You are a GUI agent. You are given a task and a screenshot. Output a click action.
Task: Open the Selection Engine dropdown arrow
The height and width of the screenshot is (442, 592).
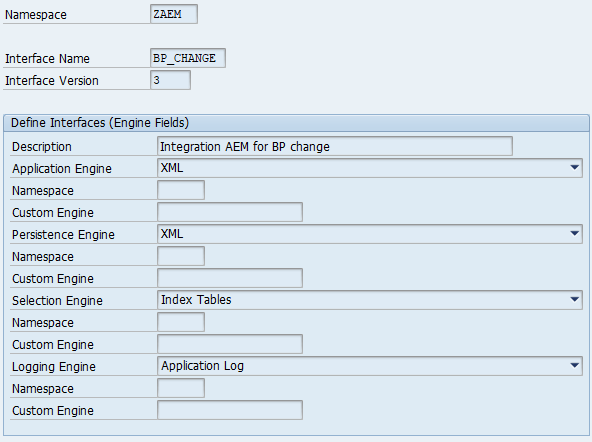[x=574, y=300]
